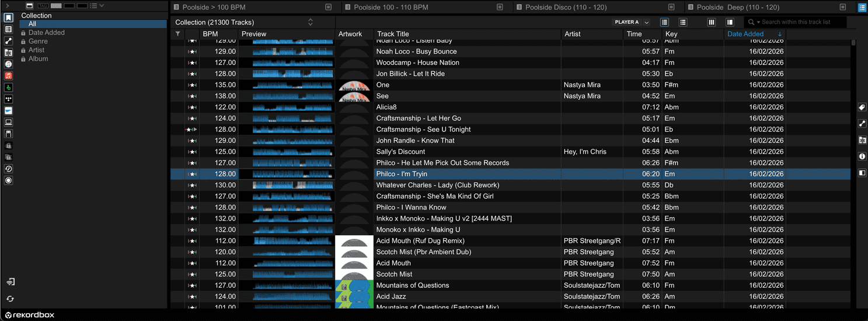
Task: Open menu icon on Poolside > 100 BPM tab
Action: coord(329,7)
